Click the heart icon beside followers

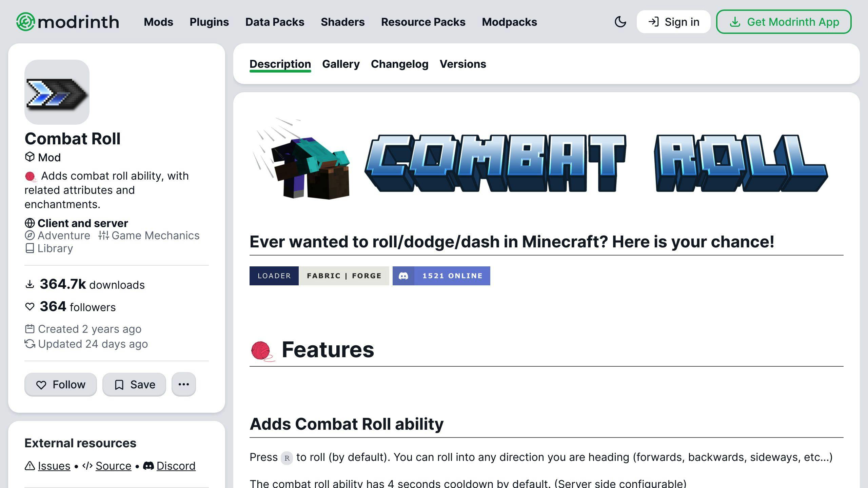pyautogui.click(x=30, y=306)
